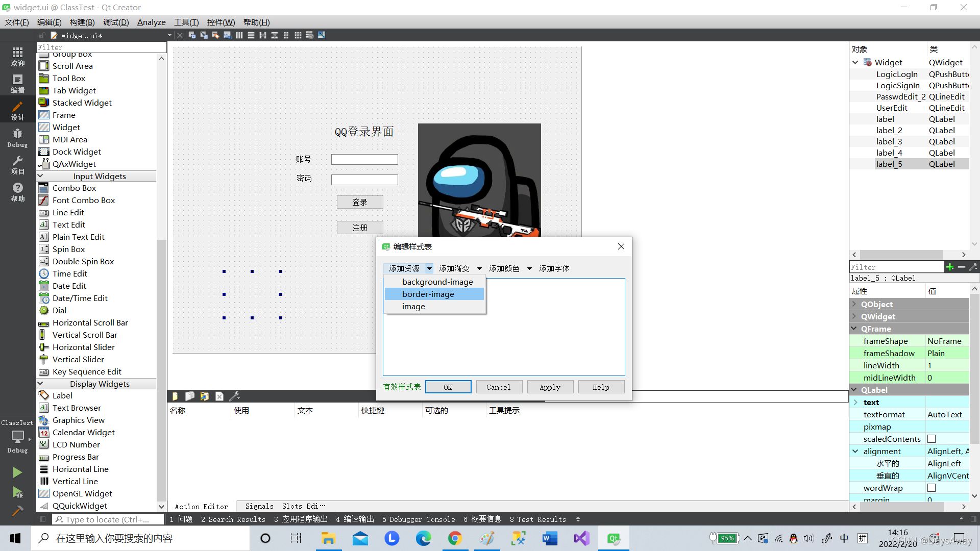Click OK in the style sheet dialog
The image size is (980, 551).
click(448, 387)
